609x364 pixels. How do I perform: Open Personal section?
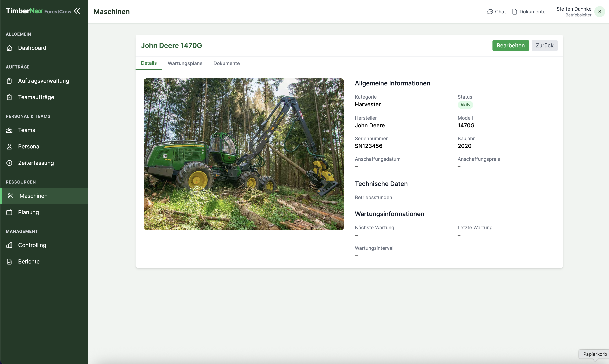(x=44, y=147)
